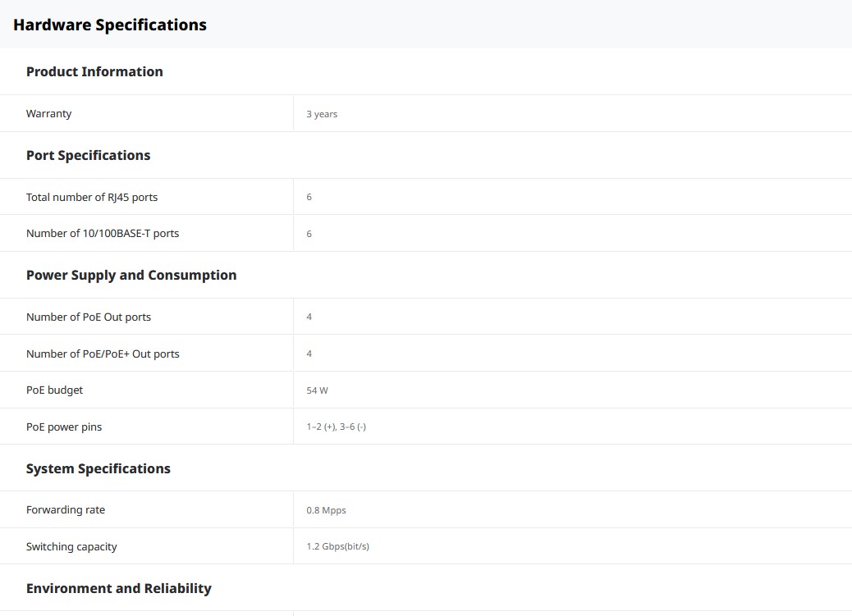The width and height of the screenshot is (852, 616).
Task: Select 'Number of PoE/PoE+ Out ports' label
Action: tap(103, 354)
